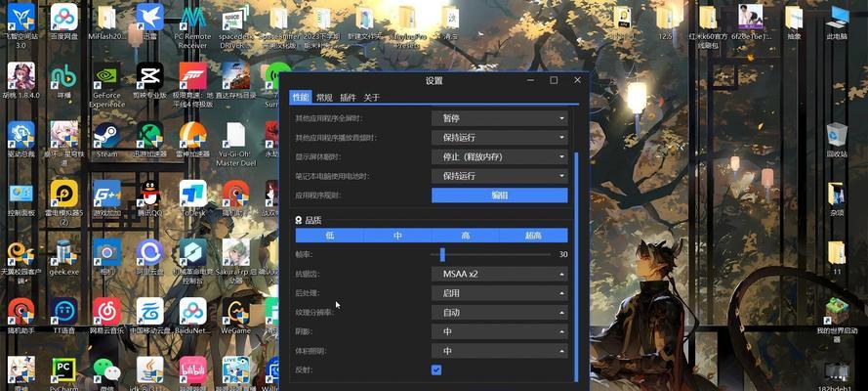Viewport: 868px width, 391px height.
Task: Select the 中 quality preset
Action: click(x=397, y=236)
